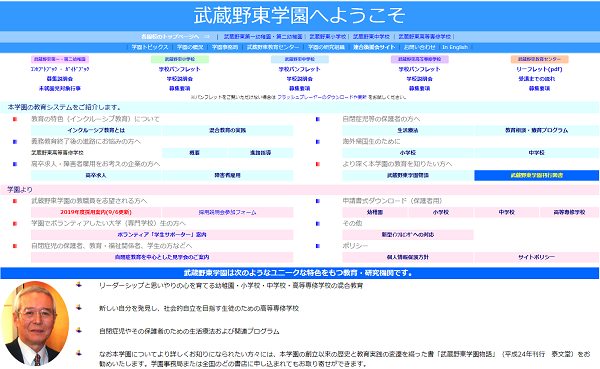Open the kindergarten 未就園児対象行事 link

60,88
